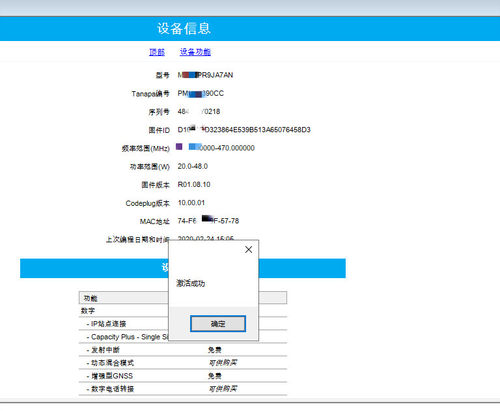Screen dimensions: 500x411
Task: Click the 增强型GNSS feature row
Action: tap(183, 376)
